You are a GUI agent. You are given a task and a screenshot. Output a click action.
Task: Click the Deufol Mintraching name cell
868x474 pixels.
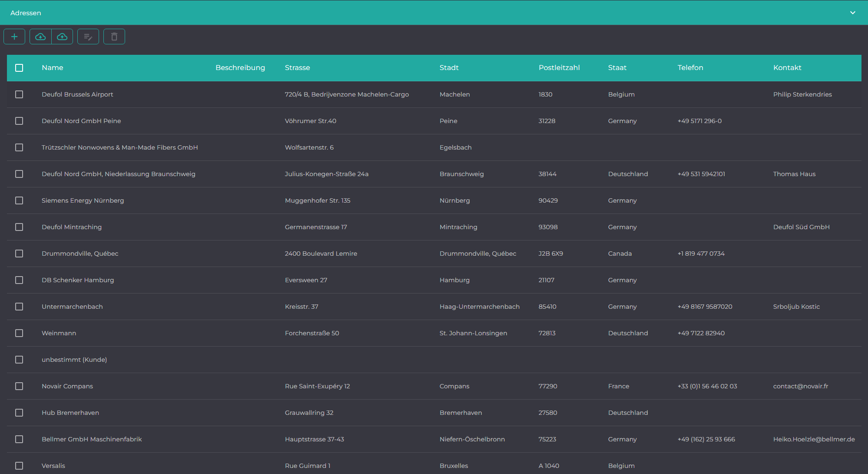pos(72,227)
